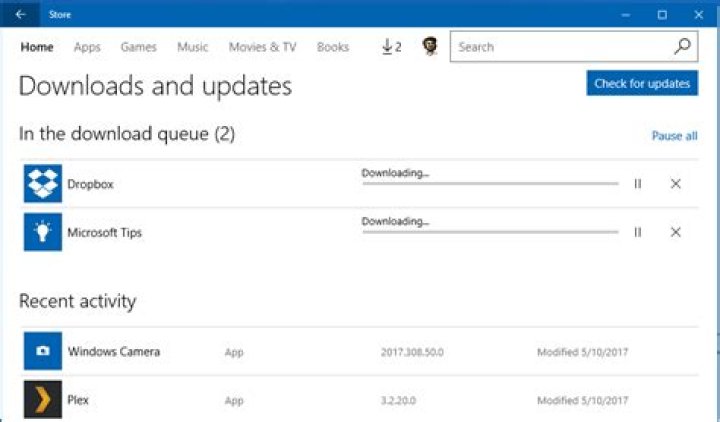The image size is (720, 422).
Task: Open the Windows Camera app icon
Action: [x=43, y=351]
